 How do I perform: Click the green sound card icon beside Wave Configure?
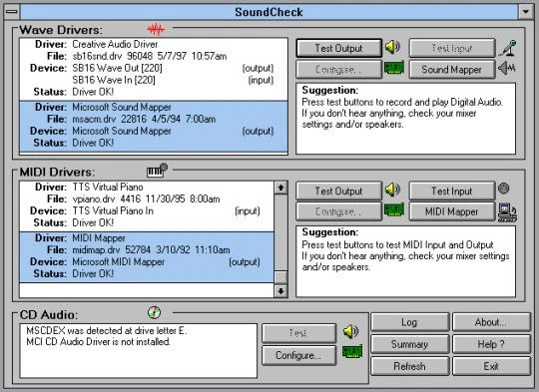click(x=393, y=68)
